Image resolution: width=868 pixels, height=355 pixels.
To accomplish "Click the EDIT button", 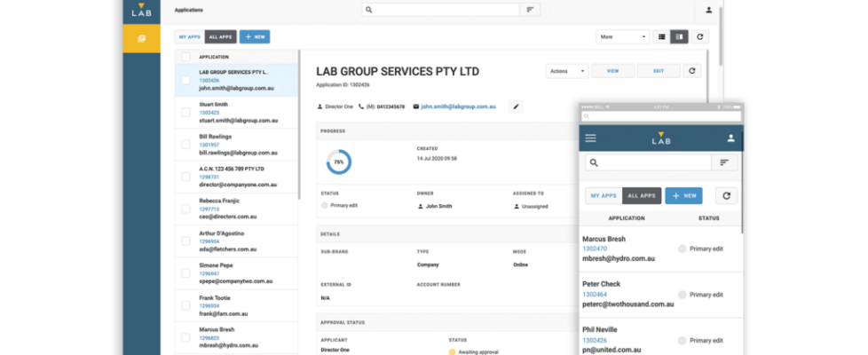I will pyautogui.click(x=659, y=71).
